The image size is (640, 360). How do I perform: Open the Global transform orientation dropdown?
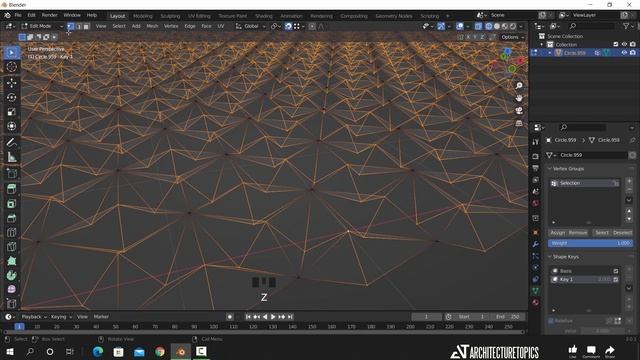pos(251,26)
